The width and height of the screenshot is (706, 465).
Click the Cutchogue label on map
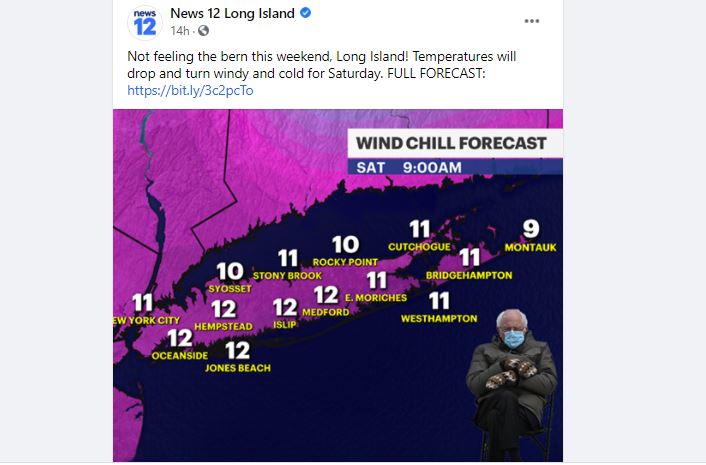pyautogui.click(x=419, y=247)
